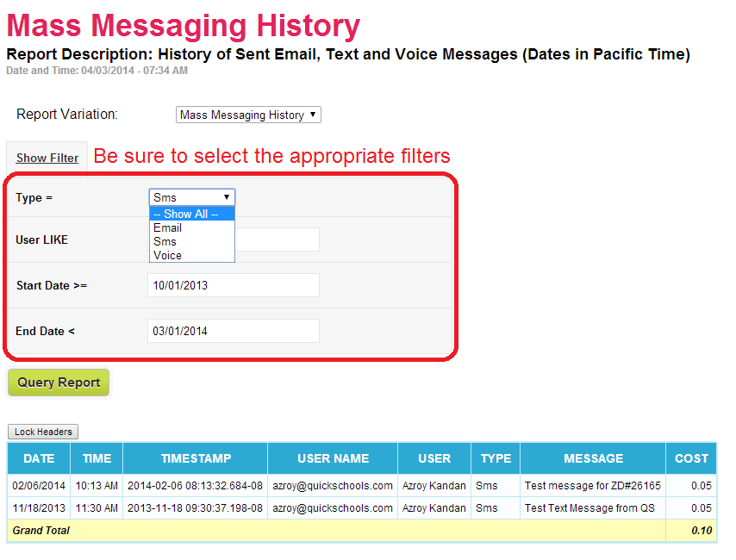
Task: Click the Lock Headers button
Action: click(x=42, y=432)
